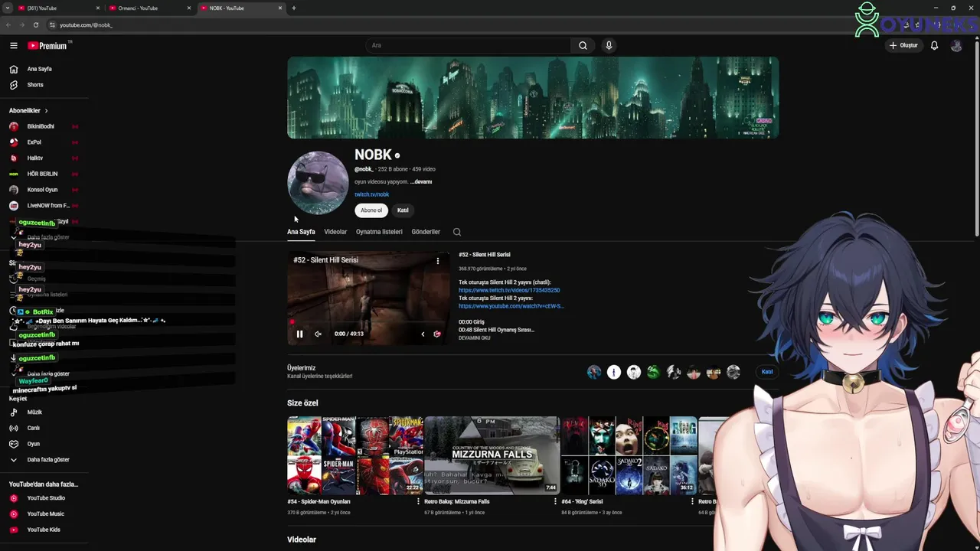Switch to the Ormanci - YouTube browser tab
This screenshot has height=551, width=980.
coord(150,8)
